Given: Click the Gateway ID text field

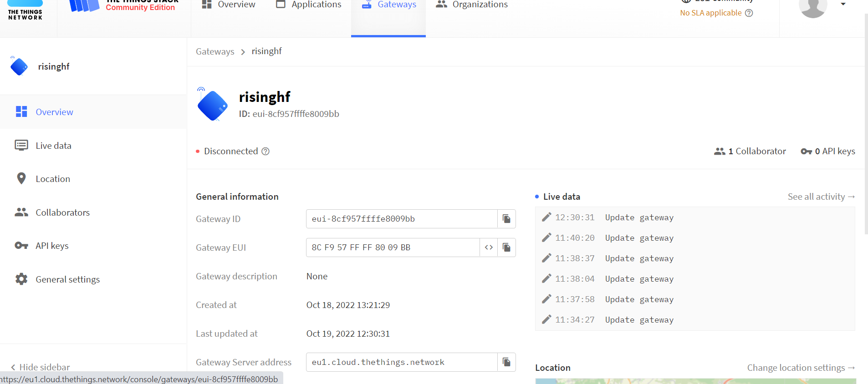Looking at the screenshot, I should (x=401, y=219).
